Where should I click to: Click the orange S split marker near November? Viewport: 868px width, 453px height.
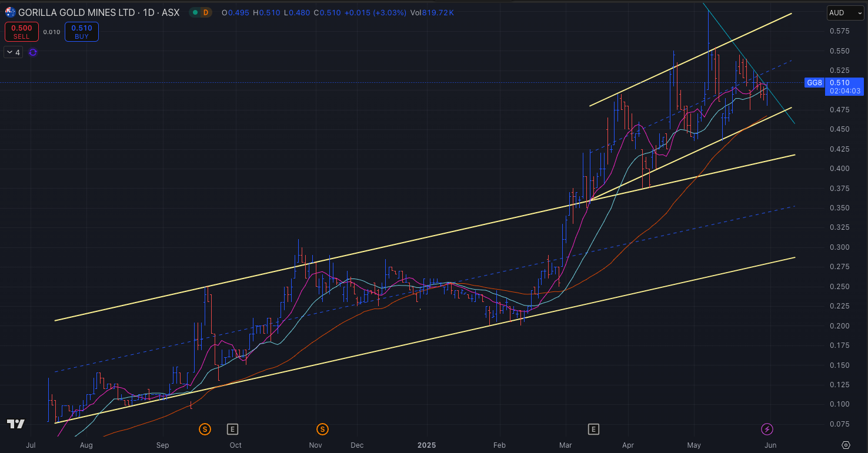pyautogui.click(x=322, y=429)
